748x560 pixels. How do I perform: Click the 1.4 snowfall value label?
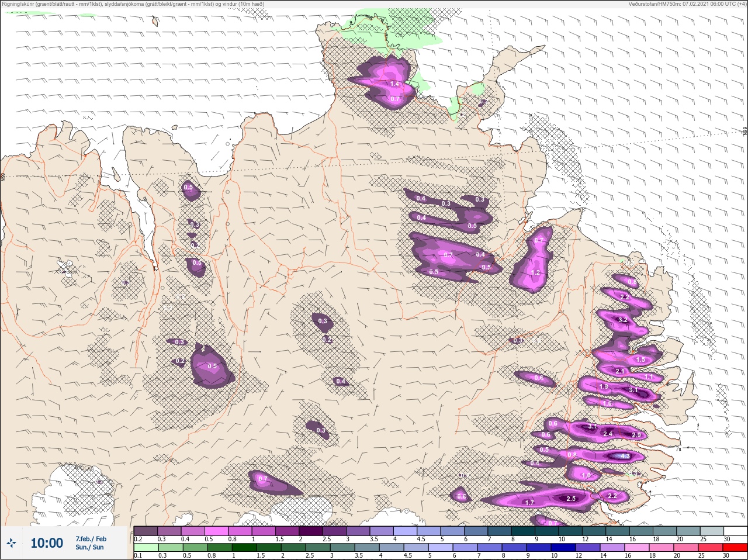tap(394, 84)
